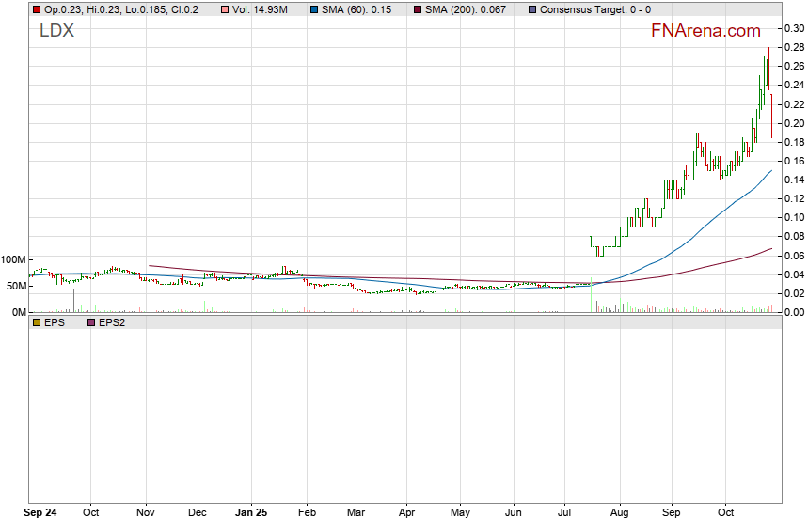
Task: Click the dark red SMA (200) legend swatch
Action: [x=417, y=9]
